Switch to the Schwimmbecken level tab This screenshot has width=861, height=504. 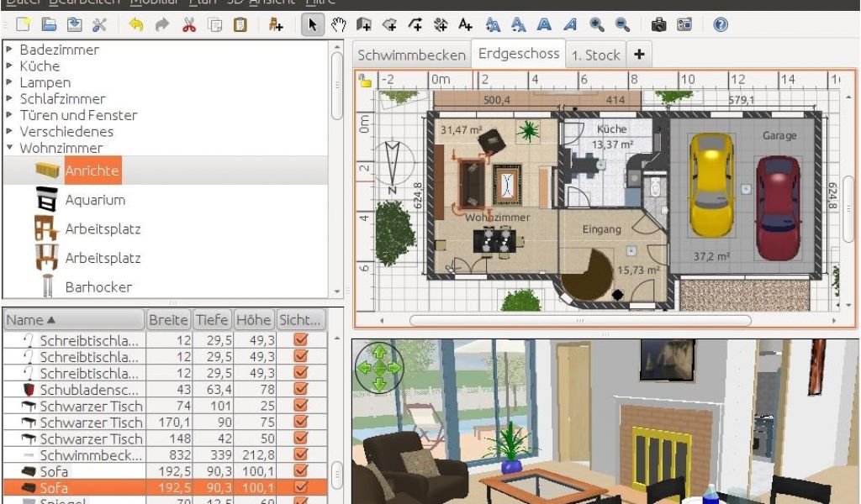click(411, 55)
